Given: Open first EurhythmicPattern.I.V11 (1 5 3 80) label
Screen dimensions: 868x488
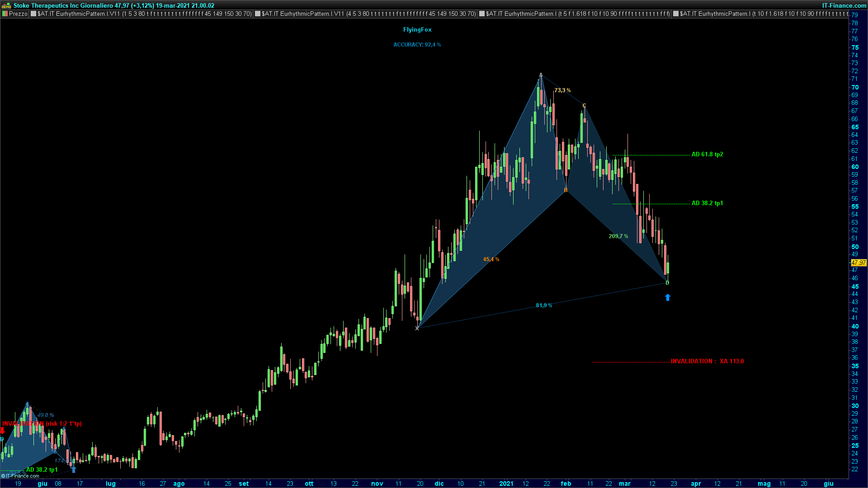Looking at the screenshot, I should (145, 14).
